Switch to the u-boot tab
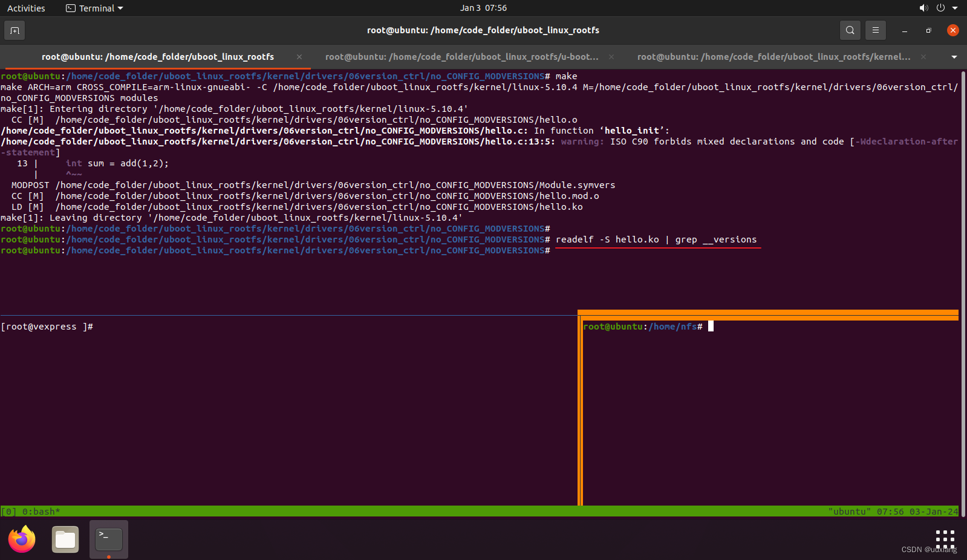Image resolution: width=967 pixels, height=560 pixels. click(462, 57)
